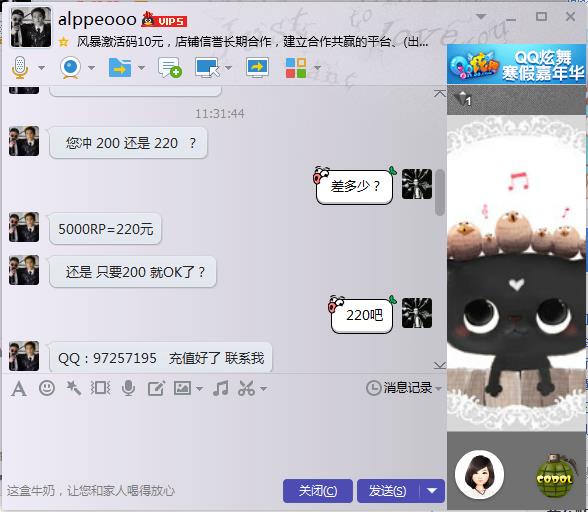Open the emoticon picker smiley face
This screenshot has width=588, height=512.
47,388
